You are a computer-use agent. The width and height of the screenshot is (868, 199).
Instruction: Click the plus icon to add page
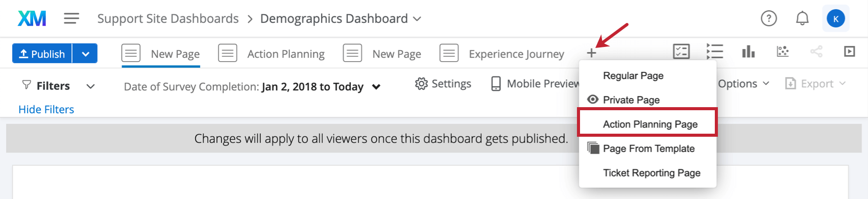click(591, 53)
